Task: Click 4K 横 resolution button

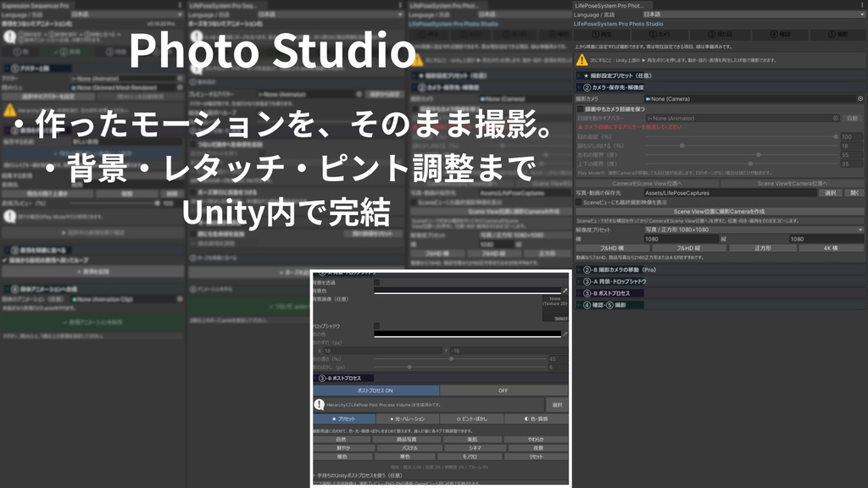Action: 831,248
